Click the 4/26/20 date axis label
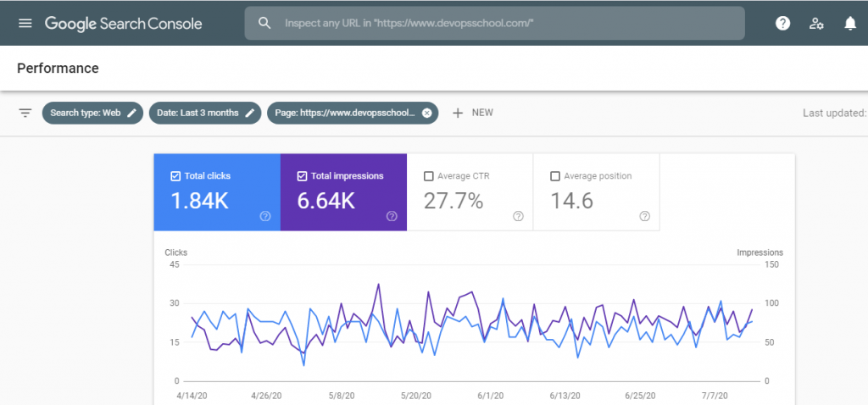Viewport: 868px width, 405px height. (x=266, y=397)
